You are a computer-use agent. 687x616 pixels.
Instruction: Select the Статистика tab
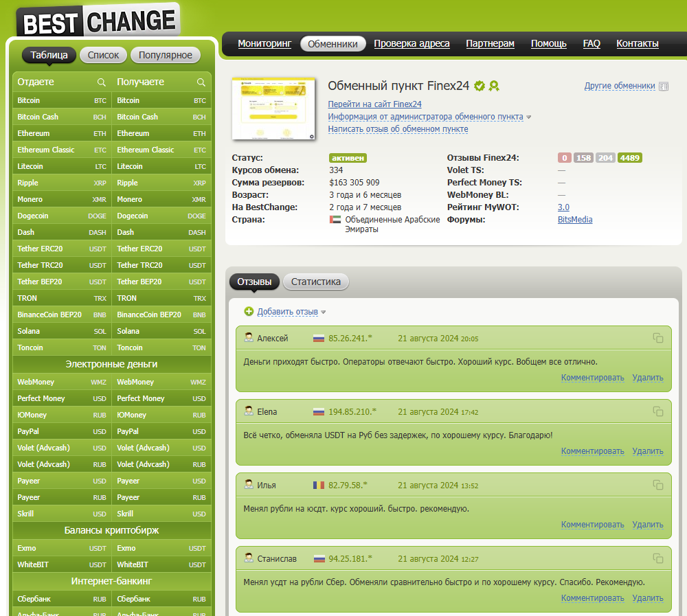316,282
